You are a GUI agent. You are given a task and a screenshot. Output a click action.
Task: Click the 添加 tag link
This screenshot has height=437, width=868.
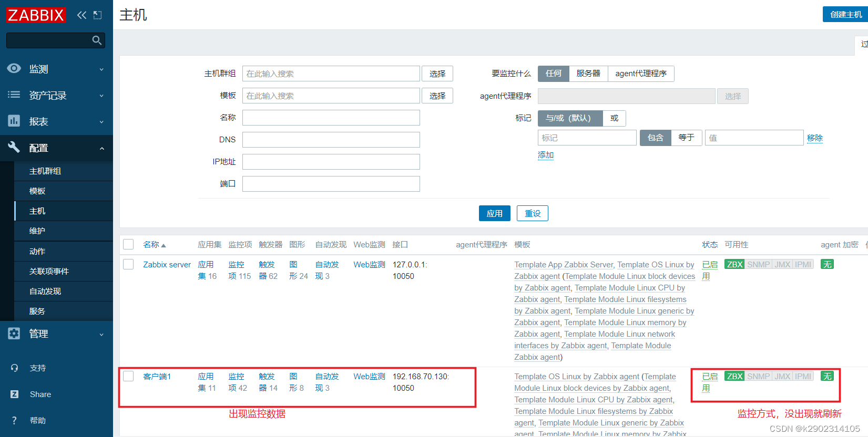[x=546, y=155]
